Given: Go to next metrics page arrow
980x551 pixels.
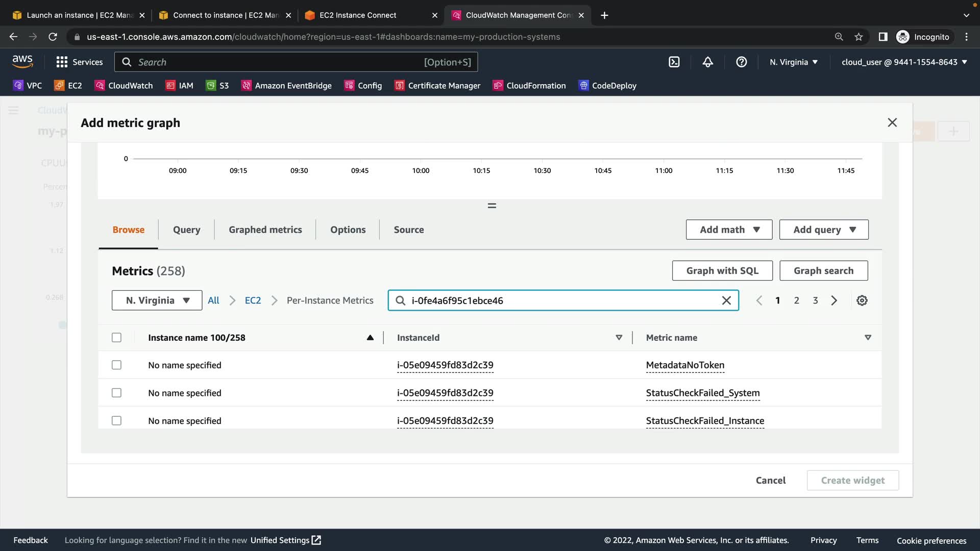Looking at the screenshot, I should click(x=834, y=300).
